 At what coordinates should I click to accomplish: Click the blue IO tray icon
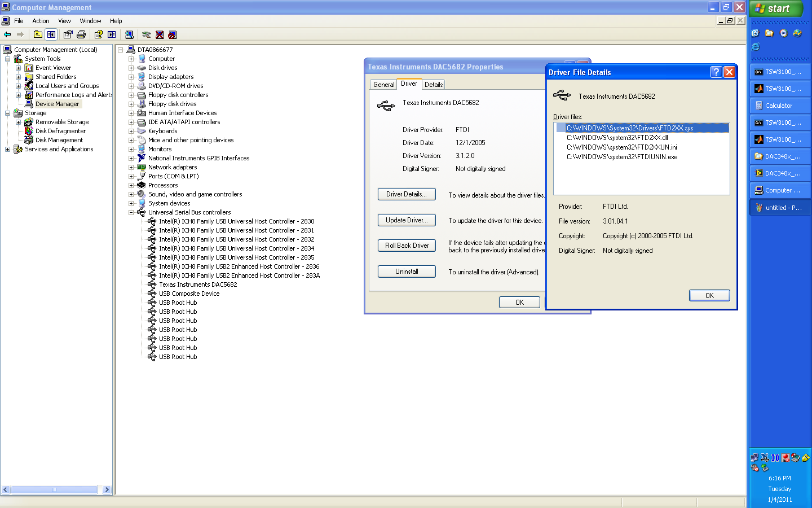[x=775, y=458]
